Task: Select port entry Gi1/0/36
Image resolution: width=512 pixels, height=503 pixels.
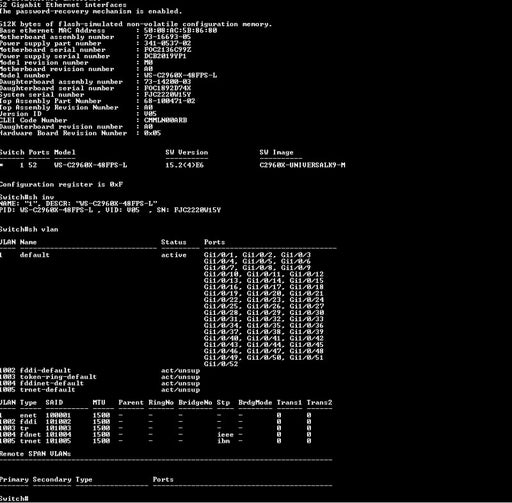Action: [x=306, y=326]
